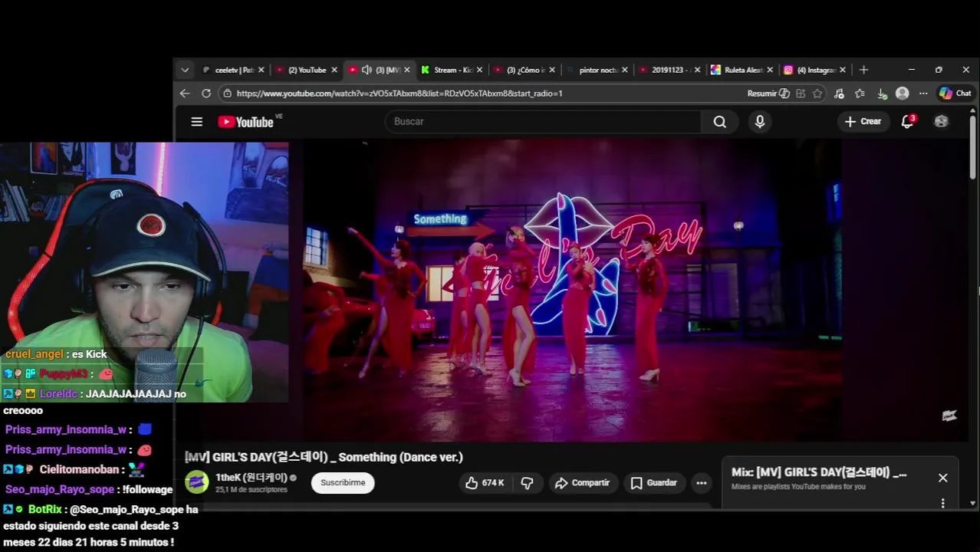Click the Resumir button in address bar
This screenshot has height=552, width=980.
(768, 94)
